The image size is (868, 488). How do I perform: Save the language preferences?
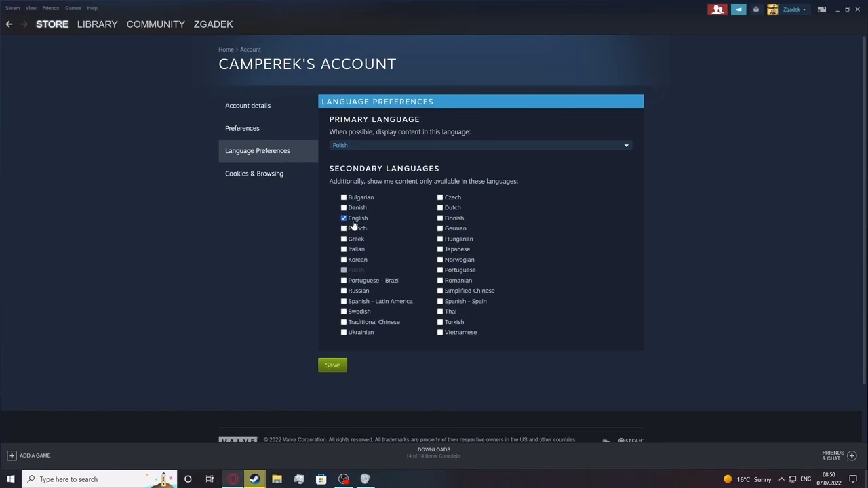(332, 365)
